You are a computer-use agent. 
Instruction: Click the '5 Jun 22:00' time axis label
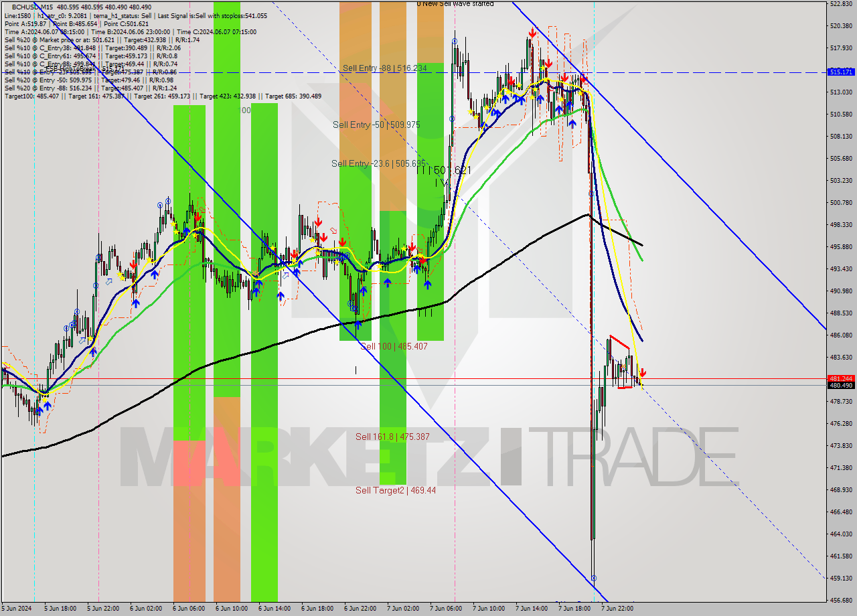103,609
